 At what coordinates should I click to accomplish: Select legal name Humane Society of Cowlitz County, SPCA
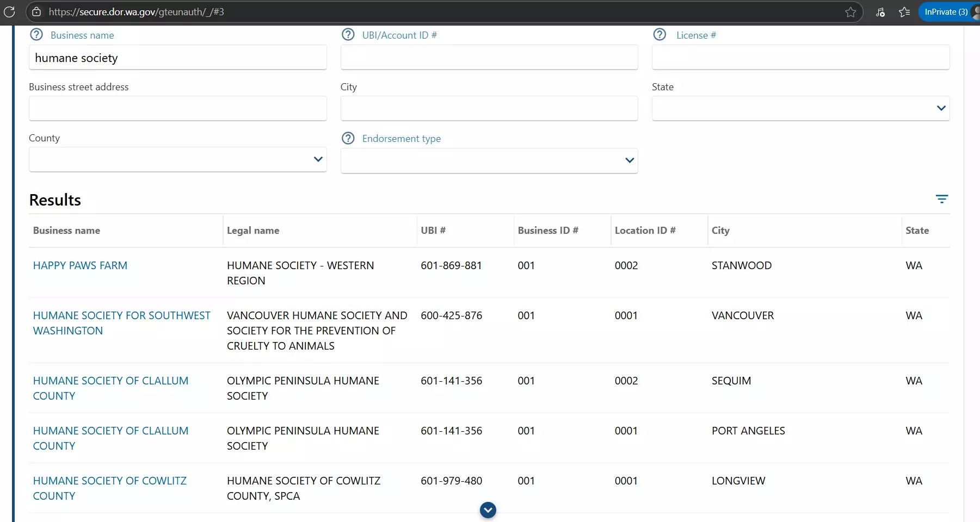[304, 488]
